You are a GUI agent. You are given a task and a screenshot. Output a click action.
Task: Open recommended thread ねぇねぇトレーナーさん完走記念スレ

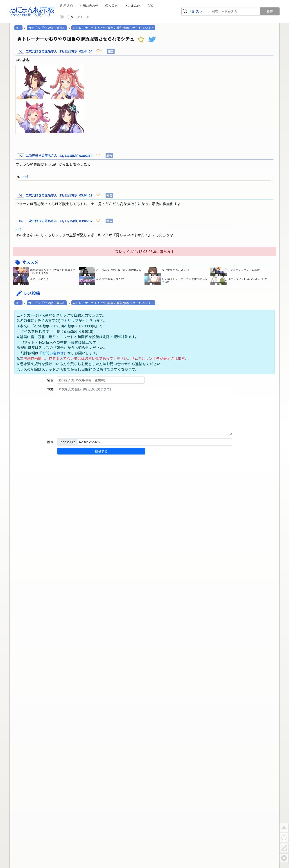pos(185,280)
